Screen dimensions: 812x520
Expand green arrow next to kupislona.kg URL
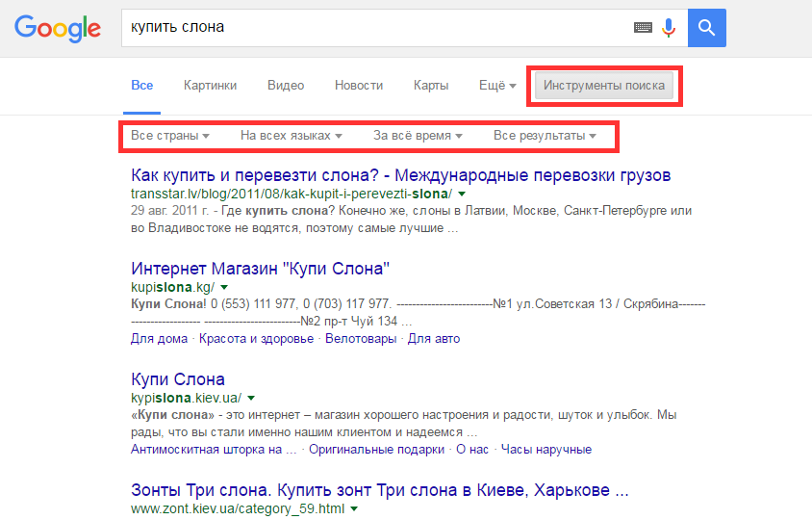[x=224, y=287]
